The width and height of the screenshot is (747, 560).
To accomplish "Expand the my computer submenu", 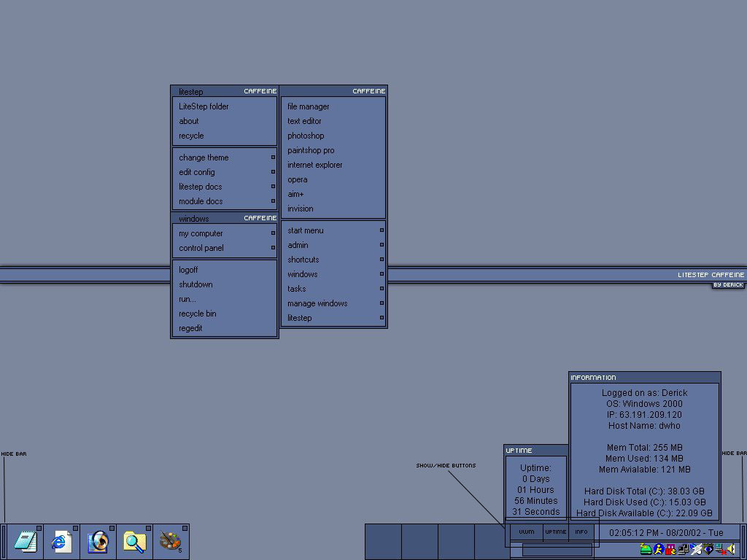I will pos(225,233).
